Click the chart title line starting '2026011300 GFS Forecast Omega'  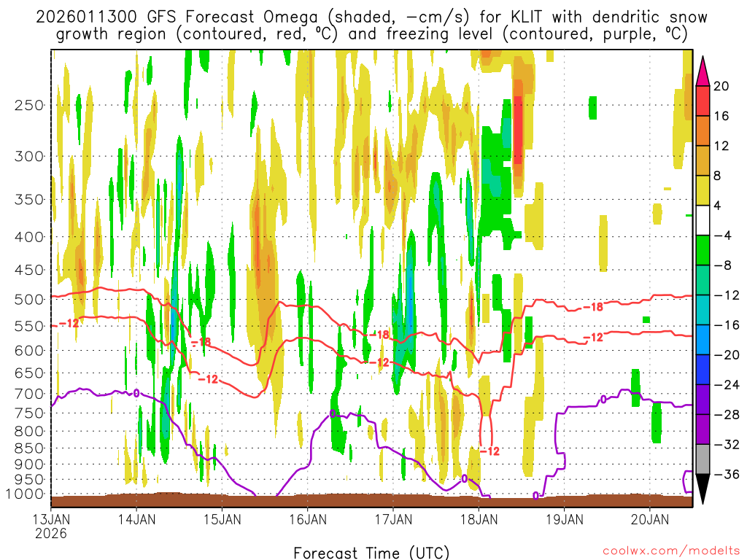click(371, 17)
